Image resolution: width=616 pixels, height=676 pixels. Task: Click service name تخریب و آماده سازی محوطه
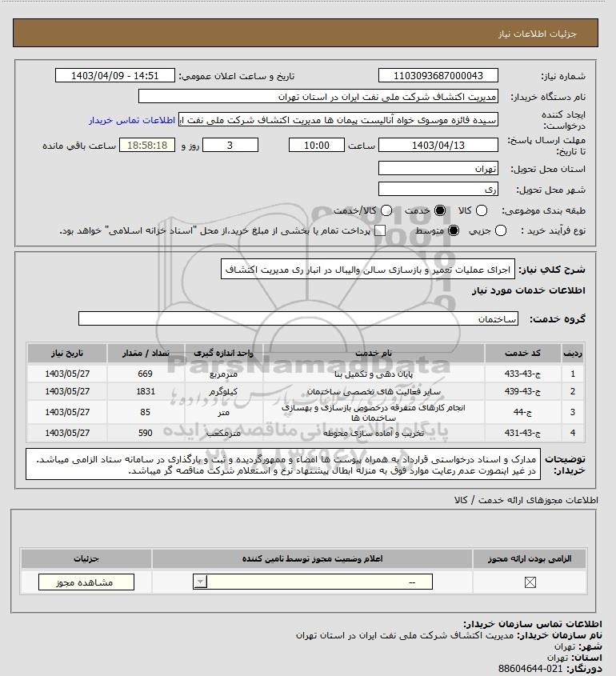tap(374, 433)
